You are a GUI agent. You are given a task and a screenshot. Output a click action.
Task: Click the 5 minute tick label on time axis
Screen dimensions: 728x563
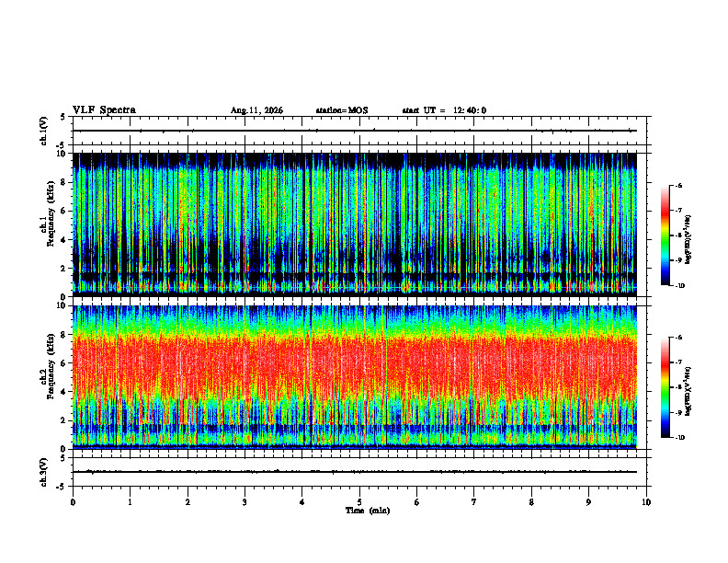(359, 502)
